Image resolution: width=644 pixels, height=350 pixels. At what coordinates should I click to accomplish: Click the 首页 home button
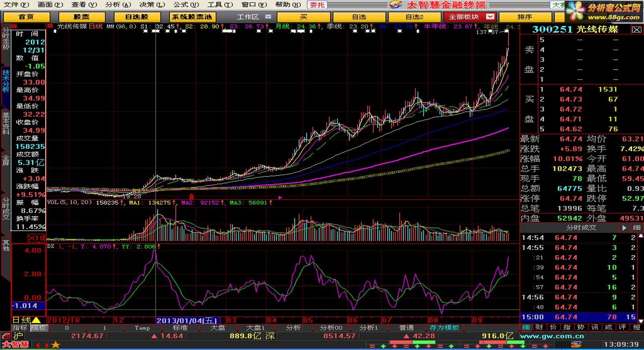[26, 17]
